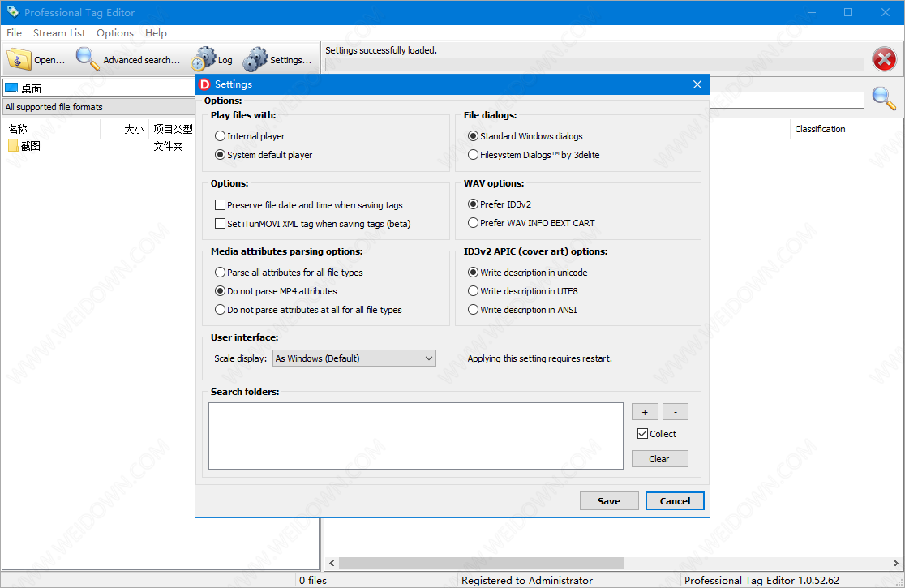Click the Settings dialog D logo icon
905x588 pixels.
pyautogui.click(x=204, y=84)
